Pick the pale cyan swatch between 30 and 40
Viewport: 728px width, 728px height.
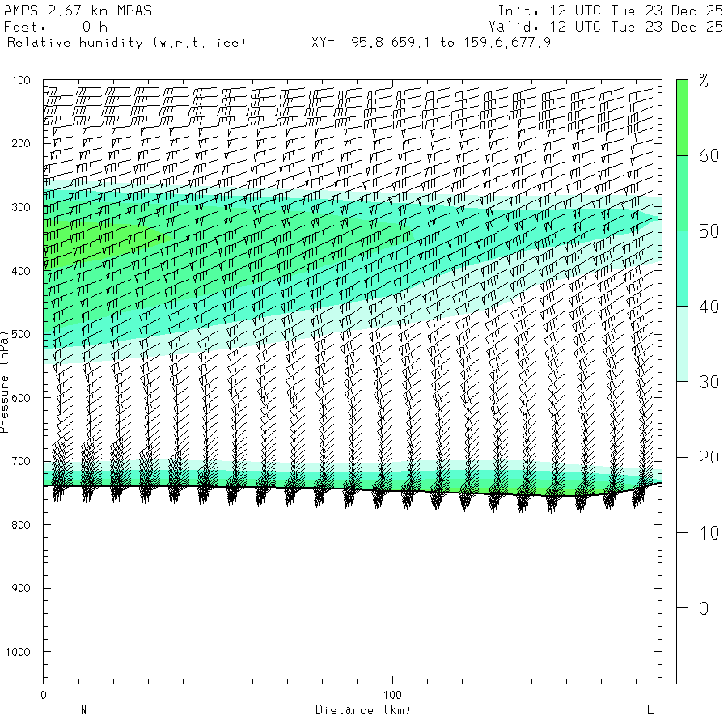click(x=682, y=344)
